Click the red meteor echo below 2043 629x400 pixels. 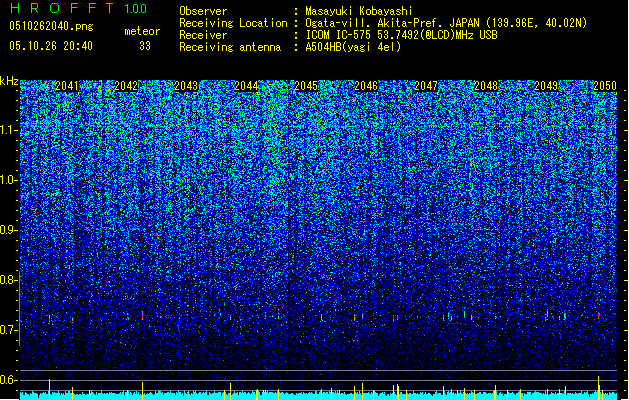(x=142, y=316)
